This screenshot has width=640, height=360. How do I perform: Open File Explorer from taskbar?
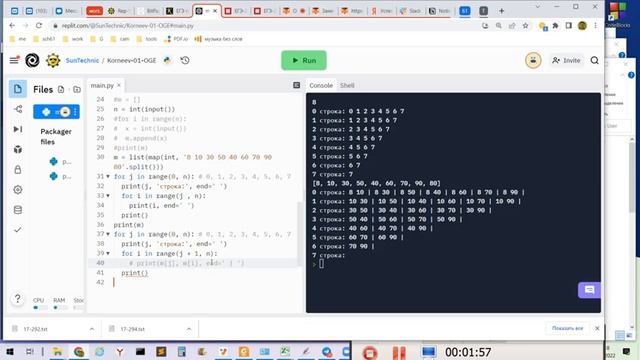pyautogui.click(x=58, y=351)
